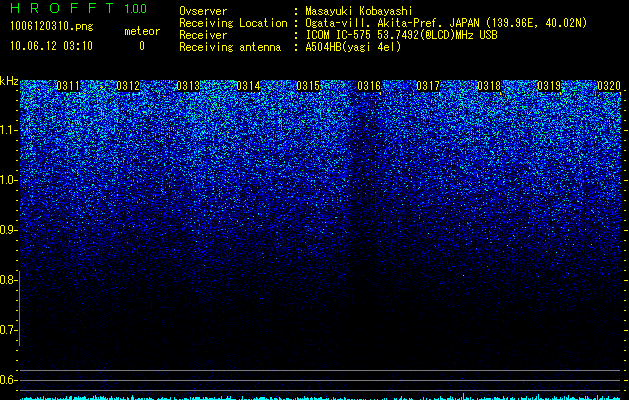Click the Receiver label
This screenshot has width=629, height=400.
203,35
